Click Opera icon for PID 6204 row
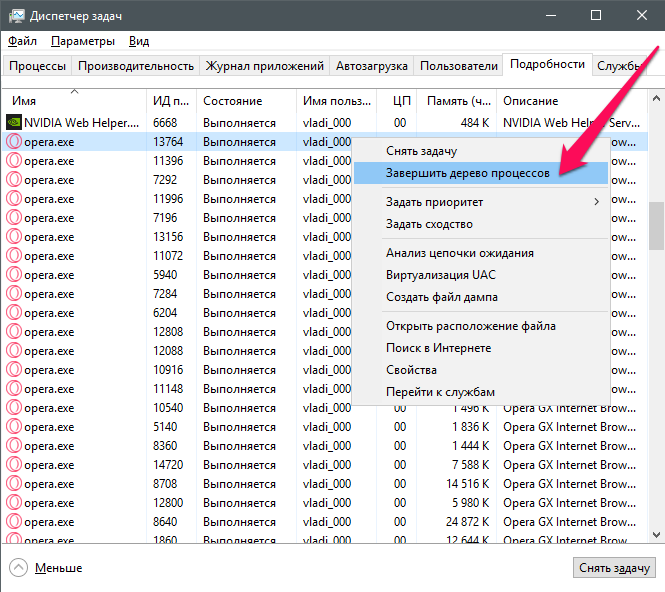665x592 pixels. pos(14,313)
